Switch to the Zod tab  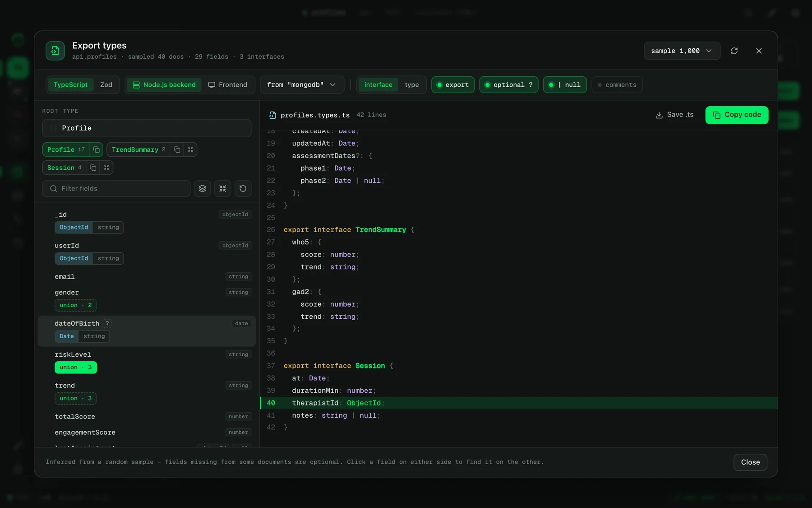(106, 85)
